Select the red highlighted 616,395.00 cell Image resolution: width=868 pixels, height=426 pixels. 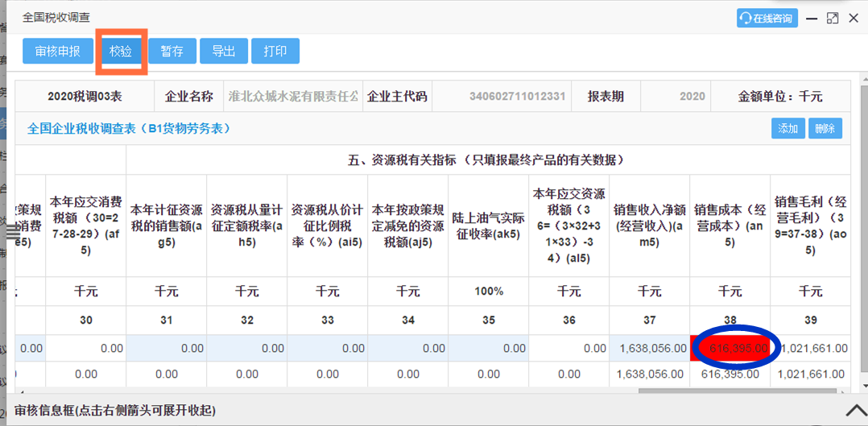click(x=730, y=349)
